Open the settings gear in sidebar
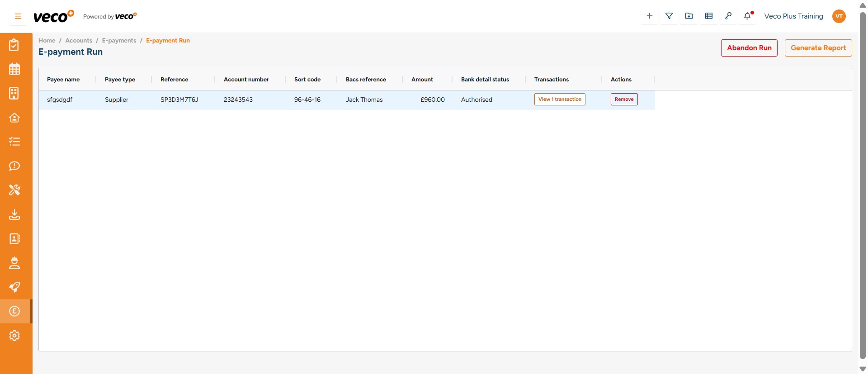This screenshot has height=374, width=868. click(14, 336)
